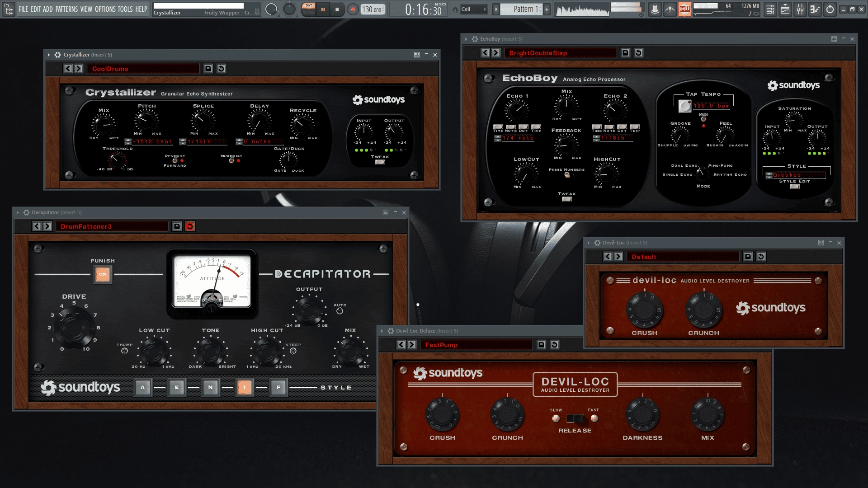Viewport: 868px width, 488px height.
Task: Open the TOOLS menu
Action: click(x=125, y=9)
